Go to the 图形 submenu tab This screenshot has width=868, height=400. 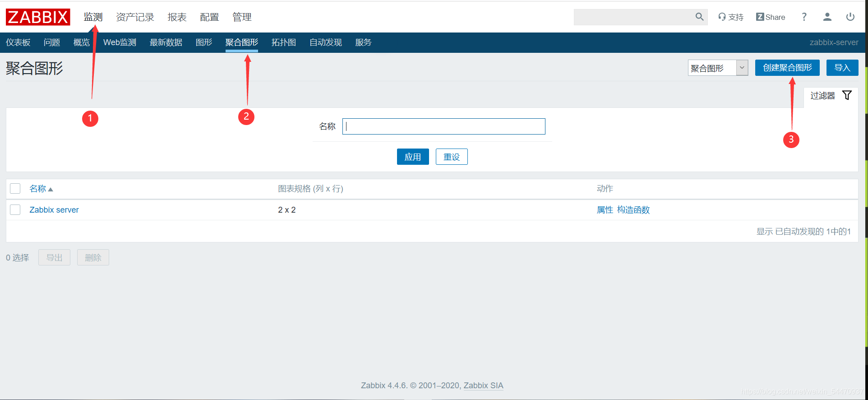[x=204, y=42]
